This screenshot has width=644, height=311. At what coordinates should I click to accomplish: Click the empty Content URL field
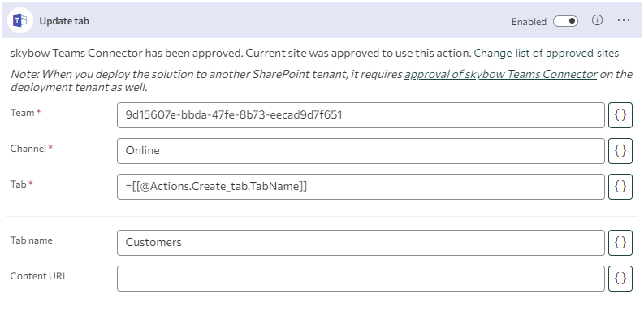point(361,279)
